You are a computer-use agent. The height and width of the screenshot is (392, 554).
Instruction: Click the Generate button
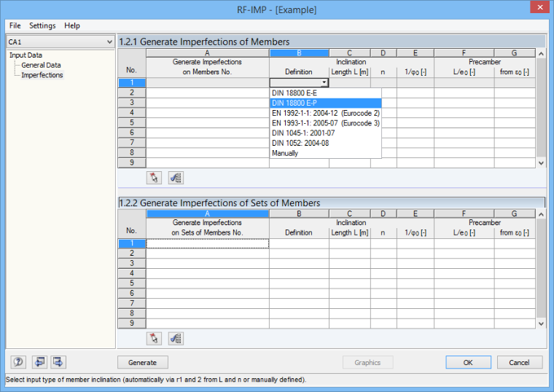[x=142, y=362]
